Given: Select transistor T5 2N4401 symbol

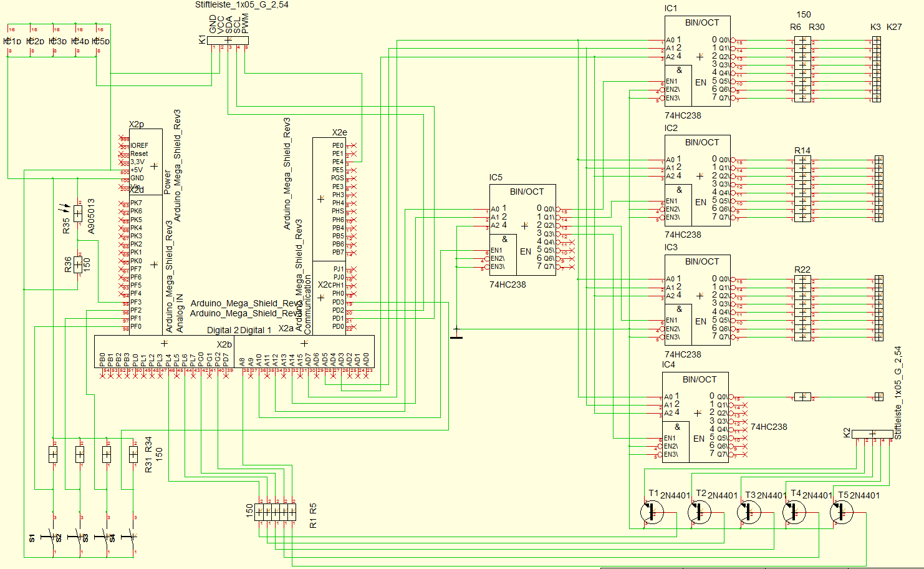Looking at the screenshot, I should (842, 512).
